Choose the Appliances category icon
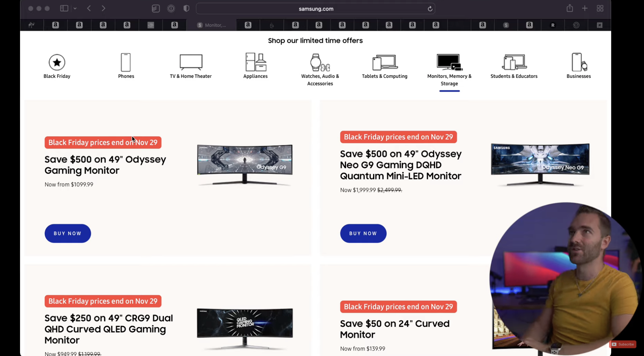Screen dimensions: 644x356 pos(255,62)
